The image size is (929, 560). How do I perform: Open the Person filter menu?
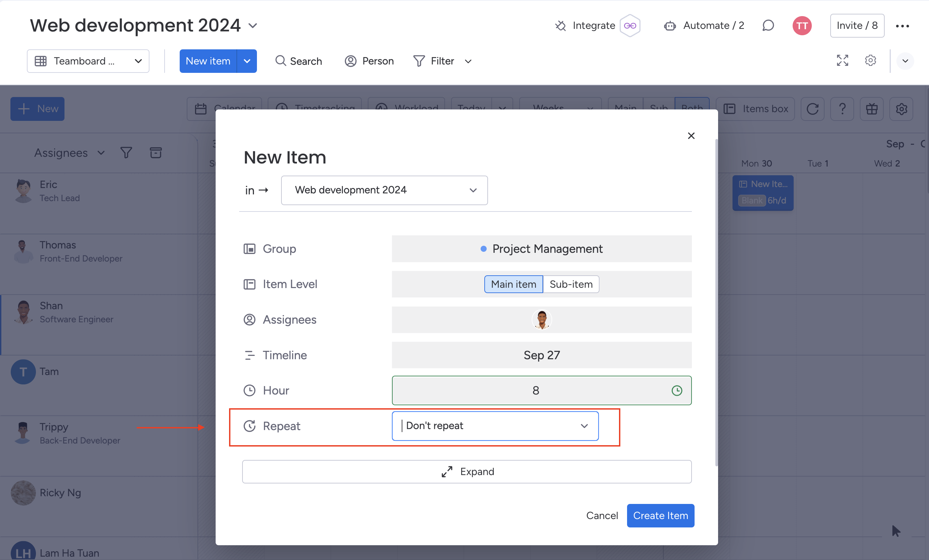[369, 61]
